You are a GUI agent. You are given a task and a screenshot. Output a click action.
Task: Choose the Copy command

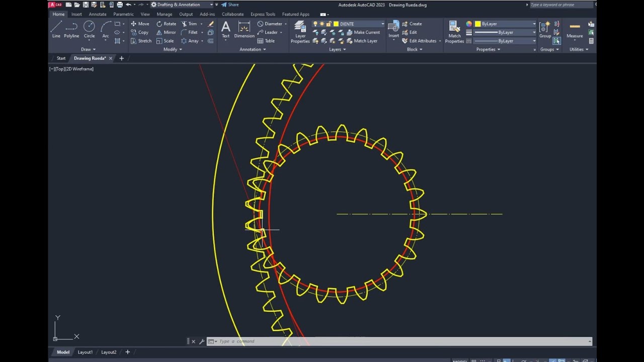click(139, 32)
